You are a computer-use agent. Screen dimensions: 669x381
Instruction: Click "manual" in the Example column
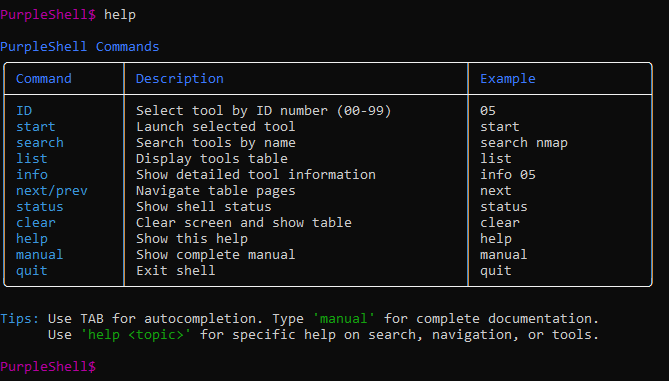click(x=504, y=255)
